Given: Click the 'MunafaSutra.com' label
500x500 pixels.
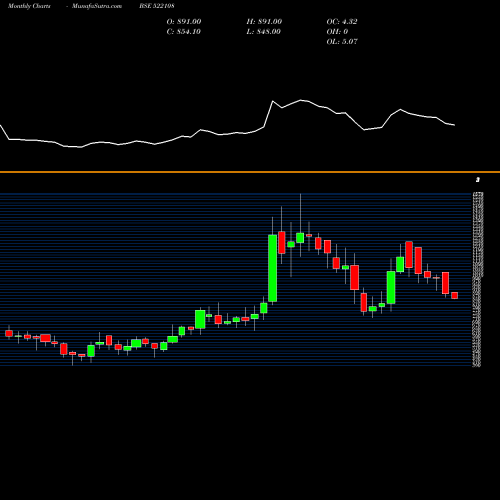Looking at the screenshot, I should [97, 6].
